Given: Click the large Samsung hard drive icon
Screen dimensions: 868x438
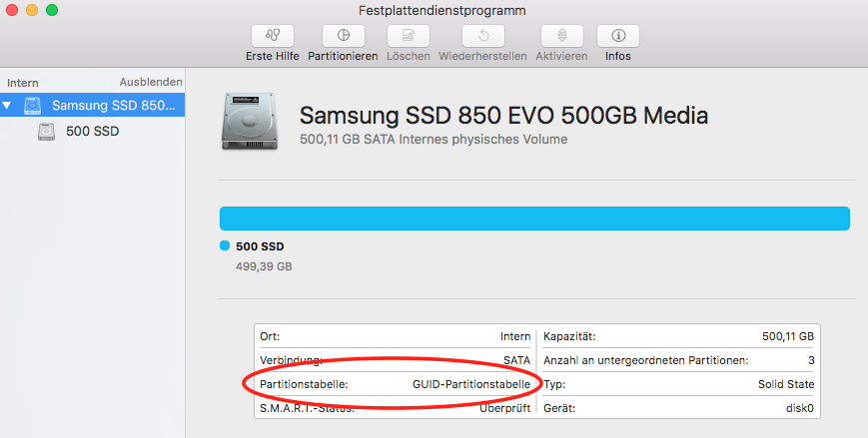Looking at the screenshot, I should tap(249, 121).
